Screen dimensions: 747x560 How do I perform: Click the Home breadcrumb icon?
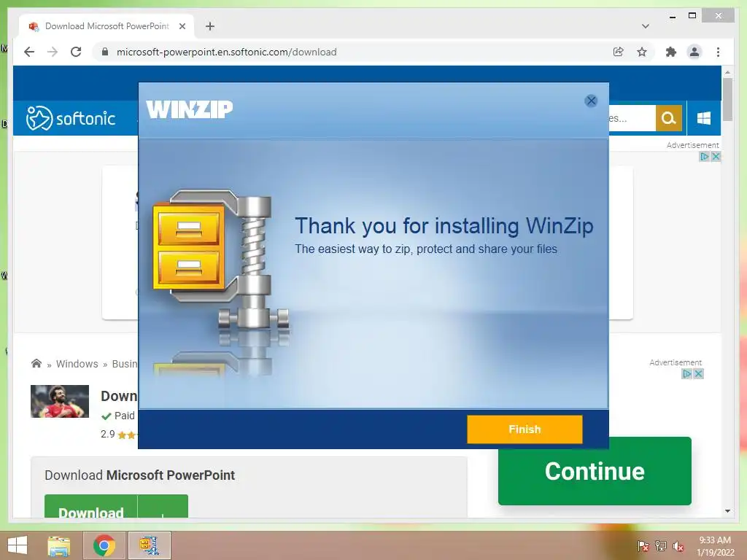[36, 364]
